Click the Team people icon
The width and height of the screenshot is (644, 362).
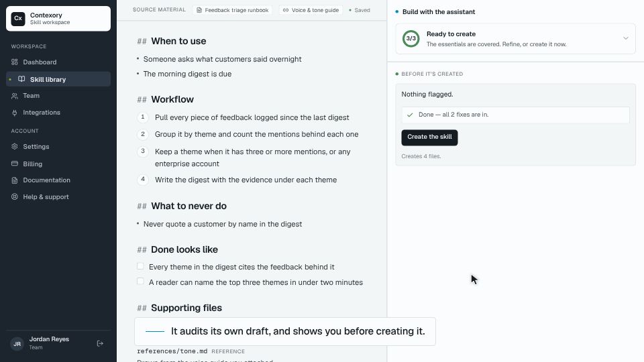(15, 96)
